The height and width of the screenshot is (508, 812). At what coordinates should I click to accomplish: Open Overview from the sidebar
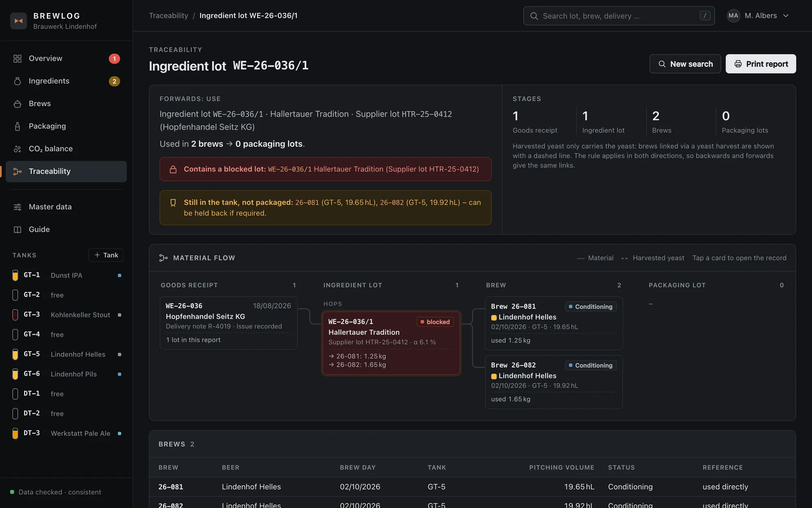tap(66, 59)
